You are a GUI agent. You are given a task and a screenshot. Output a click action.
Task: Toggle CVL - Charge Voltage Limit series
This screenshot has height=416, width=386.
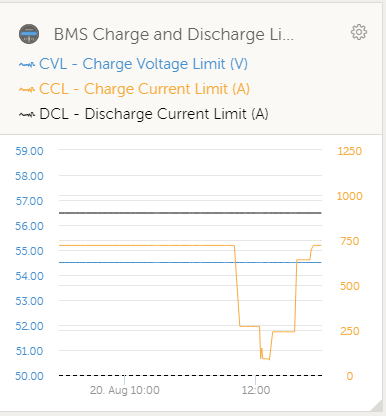[x=143, y=64]
